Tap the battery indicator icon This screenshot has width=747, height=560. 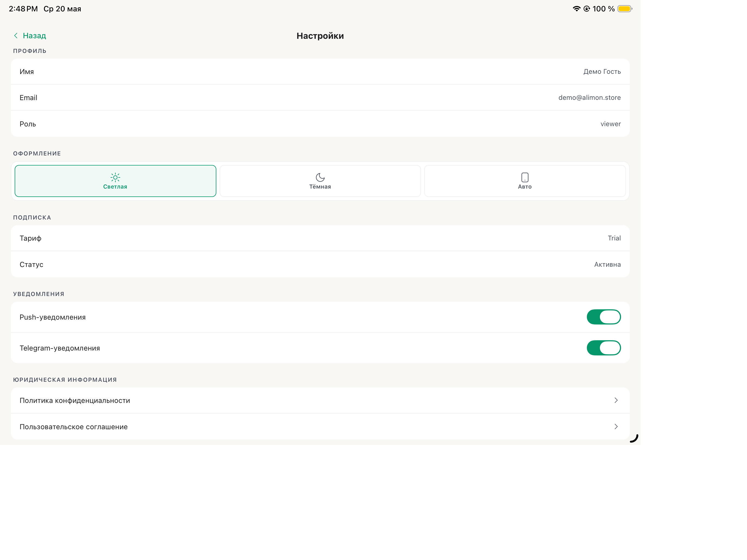click(625, 9)
